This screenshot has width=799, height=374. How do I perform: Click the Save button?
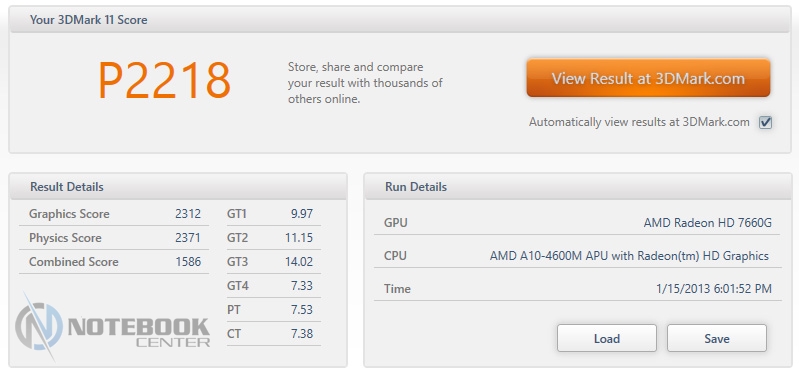click(x=716, y=338)
